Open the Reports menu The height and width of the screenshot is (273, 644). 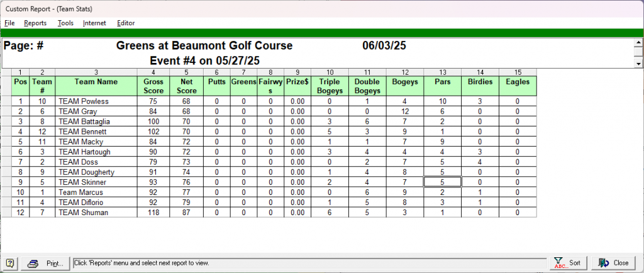[x=35, y=23]
